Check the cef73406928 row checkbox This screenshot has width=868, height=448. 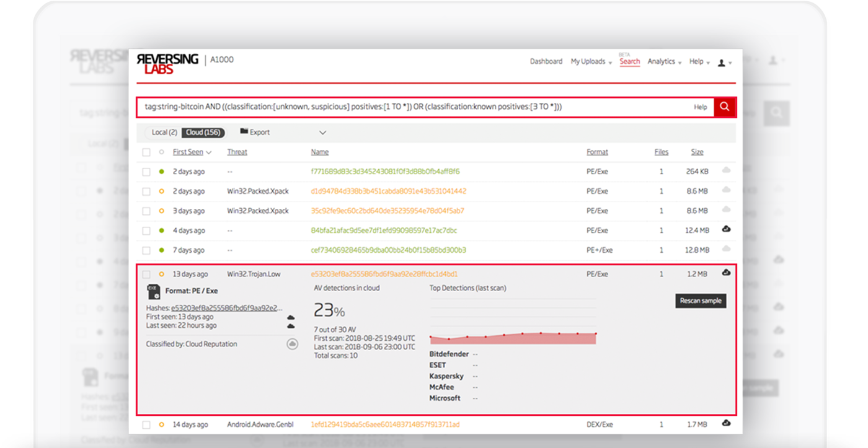click(146, 251)
